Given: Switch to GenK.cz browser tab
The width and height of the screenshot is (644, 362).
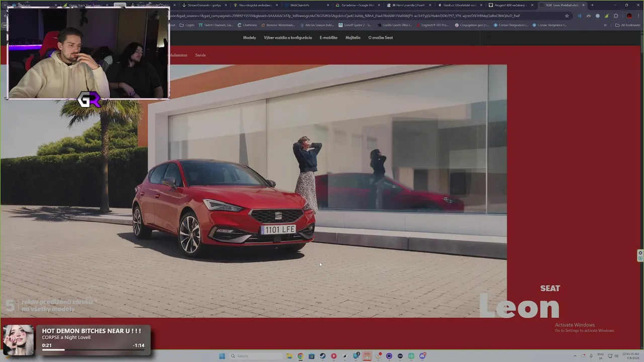Looking at the screenshot, I should [459, 5].
